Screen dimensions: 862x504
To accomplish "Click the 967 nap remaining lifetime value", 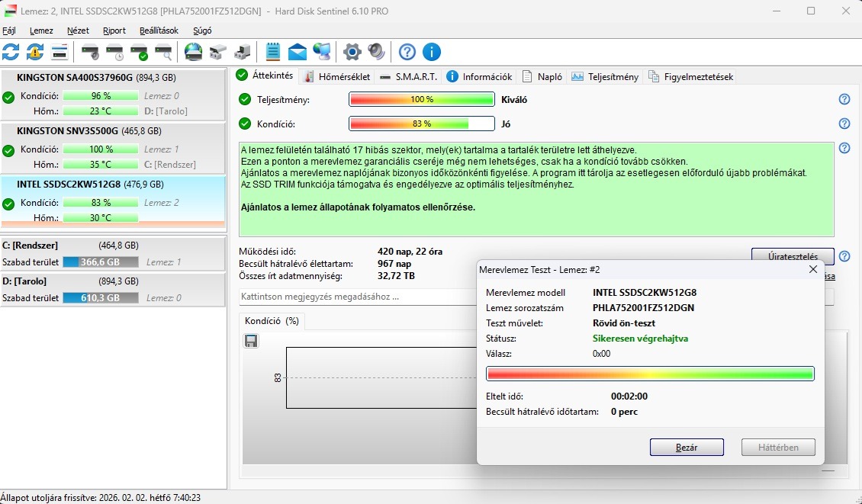I will click(394, 264).
